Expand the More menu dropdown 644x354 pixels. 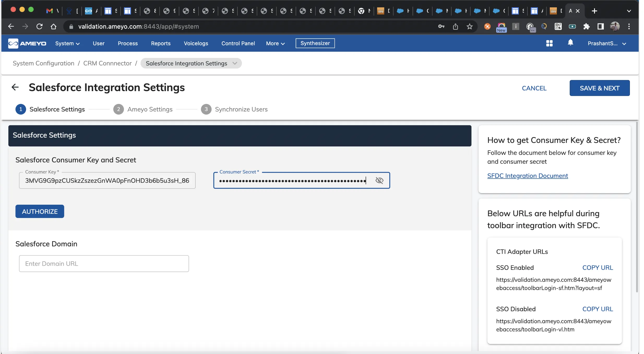(x=275, y=43)
